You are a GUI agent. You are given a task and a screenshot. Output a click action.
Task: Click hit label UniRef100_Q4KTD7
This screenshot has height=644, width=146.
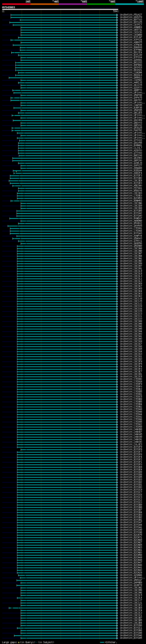[131, 100]
